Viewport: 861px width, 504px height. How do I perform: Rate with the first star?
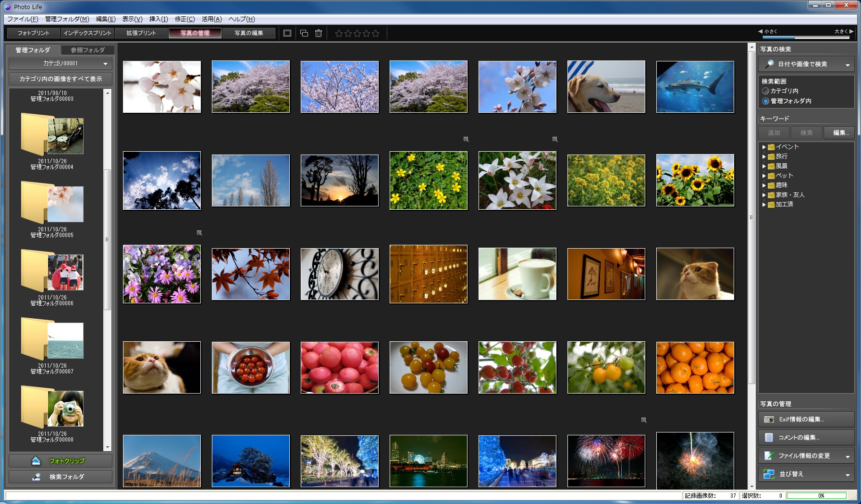[339, 33]
